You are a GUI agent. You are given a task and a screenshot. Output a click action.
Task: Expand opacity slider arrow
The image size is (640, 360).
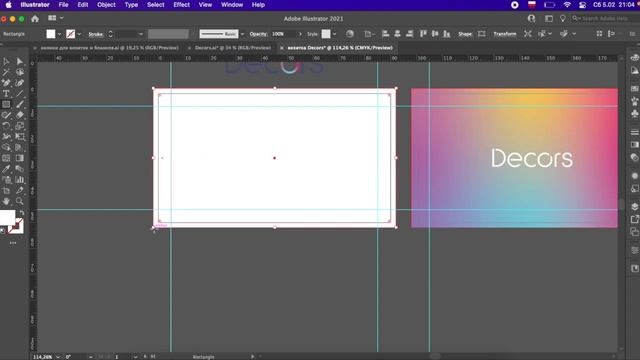(300, 34)
